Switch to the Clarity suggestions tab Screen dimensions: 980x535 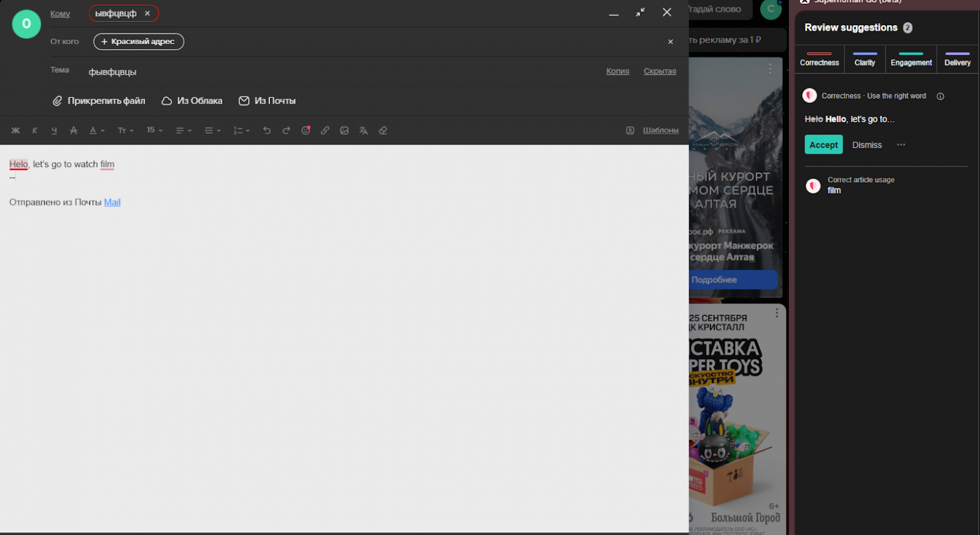[864, 58]
